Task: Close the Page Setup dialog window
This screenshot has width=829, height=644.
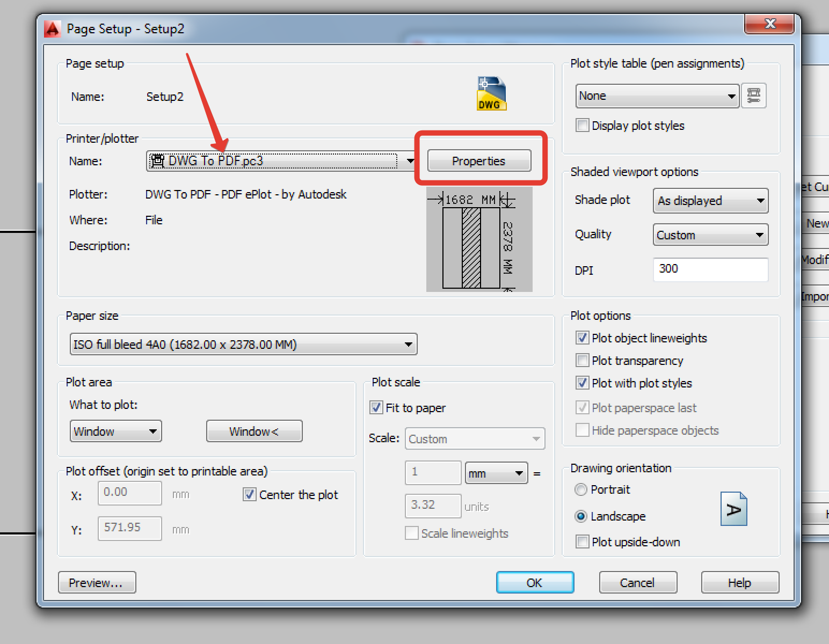Action: pyautogui.click(x=769, y=23)
